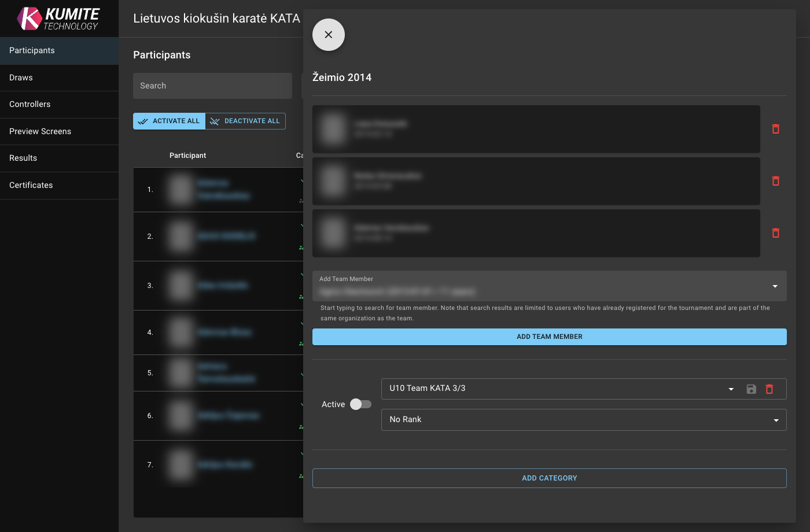Save the U10 Team KATA category
The height and width of the screenshot is (532, 810).
coord(751,389)
